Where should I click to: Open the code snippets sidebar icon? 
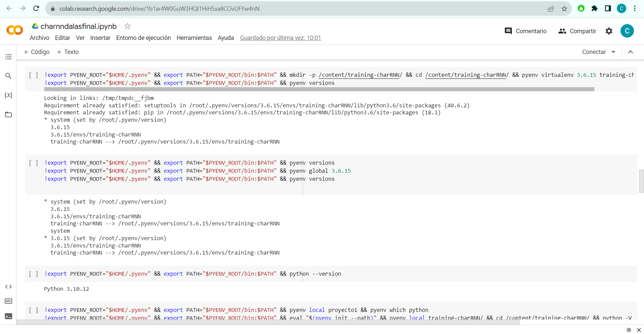click(x=8, y=287)
